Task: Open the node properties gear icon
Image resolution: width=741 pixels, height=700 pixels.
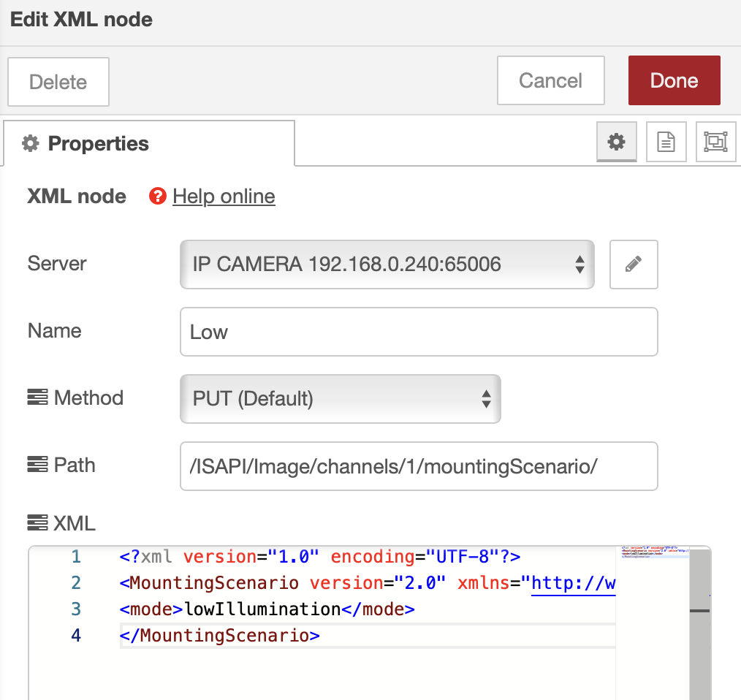Action: point(616,142)
